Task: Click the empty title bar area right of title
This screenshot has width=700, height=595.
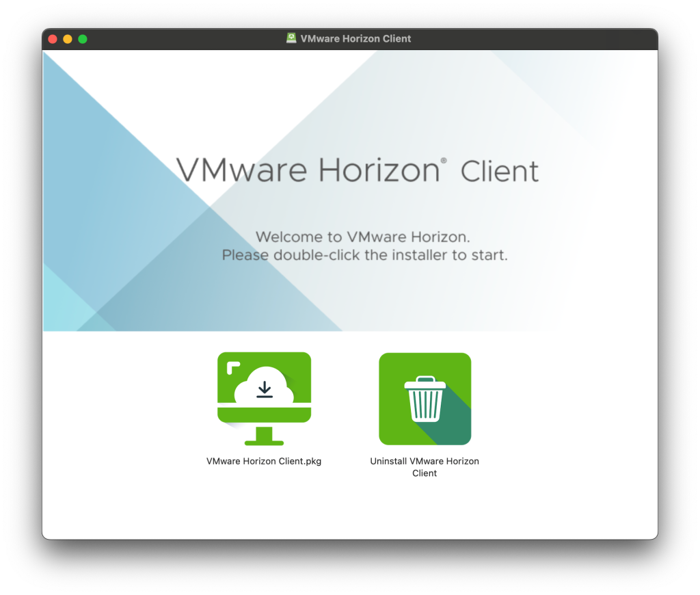Action: 533,39
